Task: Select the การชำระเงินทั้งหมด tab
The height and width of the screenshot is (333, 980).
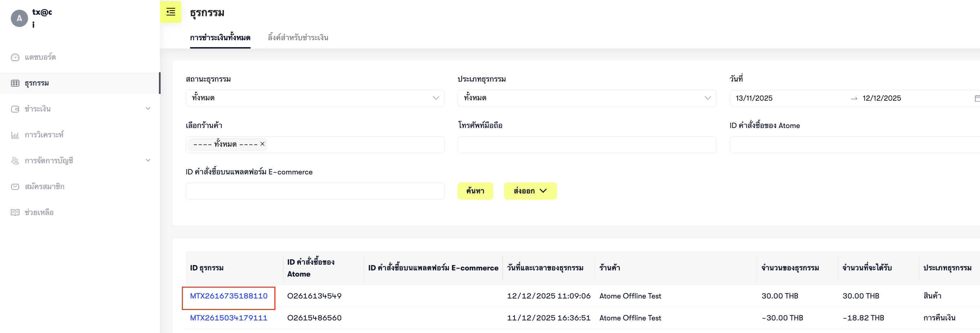Action: [220, 38]
